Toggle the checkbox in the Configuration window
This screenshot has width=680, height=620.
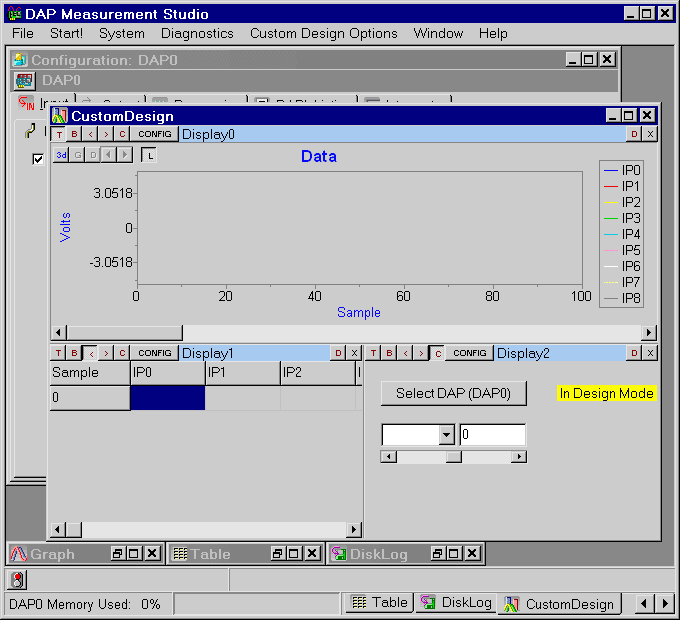(x=38, y=159)
